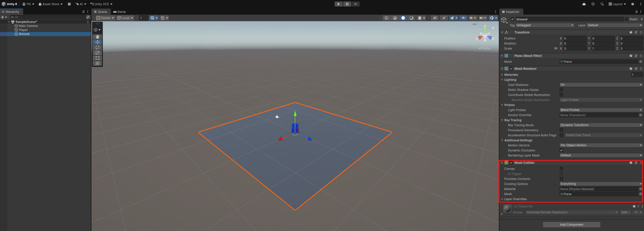644x231 pixels.
Task: Select the Rect tool
Action: 97,58
